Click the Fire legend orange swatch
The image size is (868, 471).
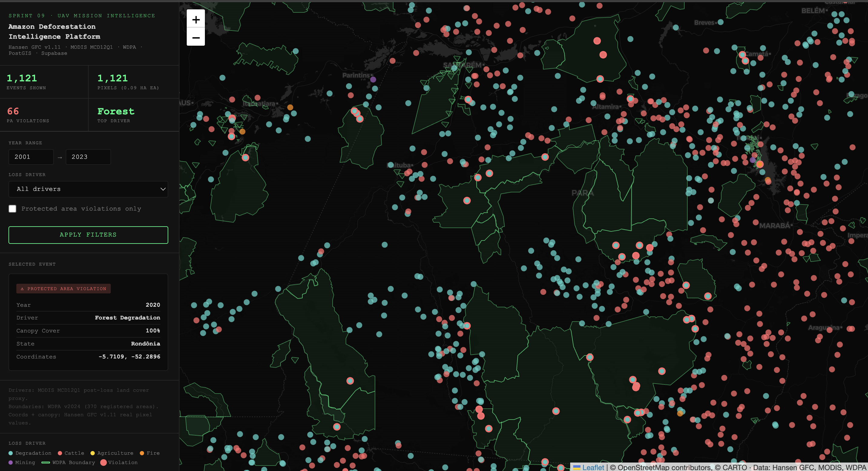click(142, 453)
